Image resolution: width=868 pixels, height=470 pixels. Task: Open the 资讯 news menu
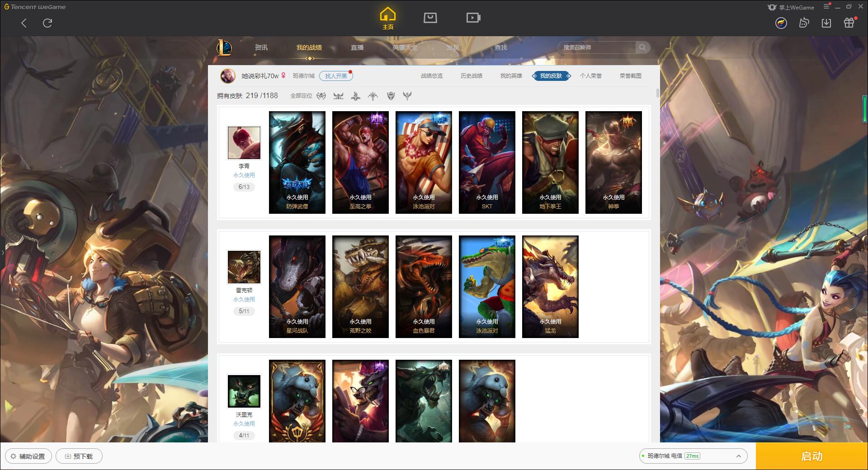(261, 47)
